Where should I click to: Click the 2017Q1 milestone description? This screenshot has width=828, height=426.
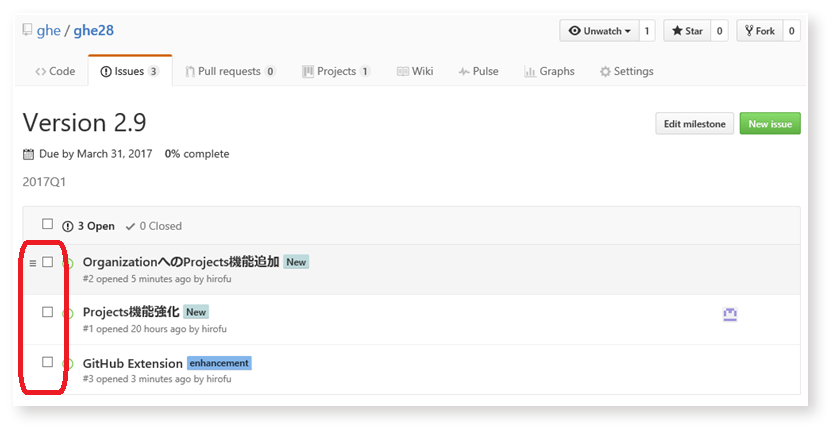[x=44, y=182]
